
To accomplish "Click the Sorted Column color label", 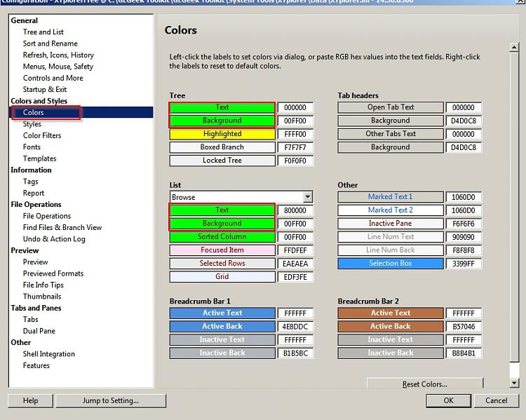I will point(222,237).
